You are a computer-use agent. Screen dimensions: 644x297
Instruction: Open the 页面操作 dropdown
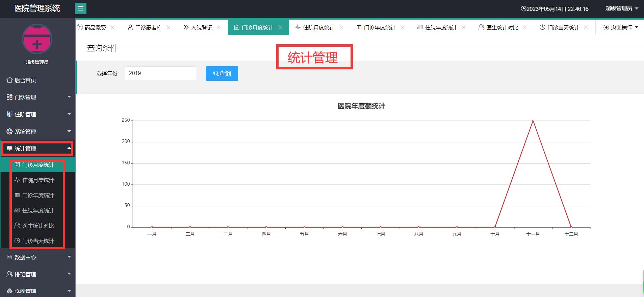(x=621, y=27)
